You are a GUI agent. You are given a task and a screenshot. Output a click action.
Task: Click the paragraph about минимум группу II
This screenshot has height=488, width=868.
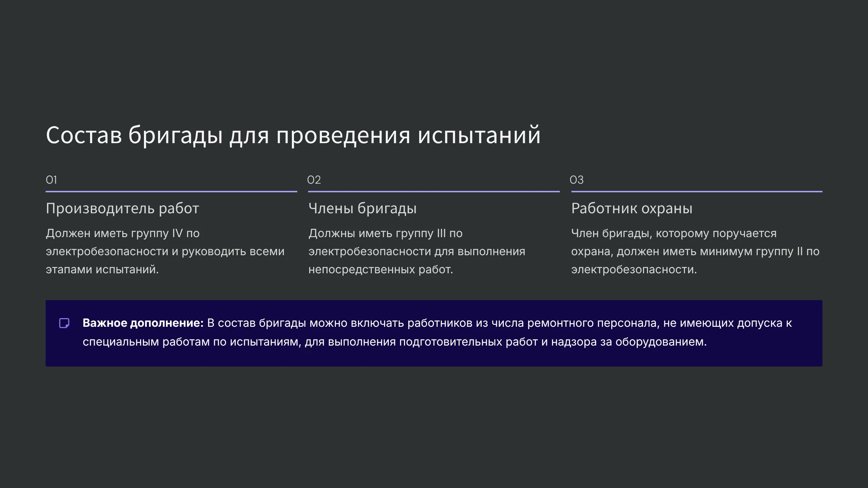click(x=695, y=251)
